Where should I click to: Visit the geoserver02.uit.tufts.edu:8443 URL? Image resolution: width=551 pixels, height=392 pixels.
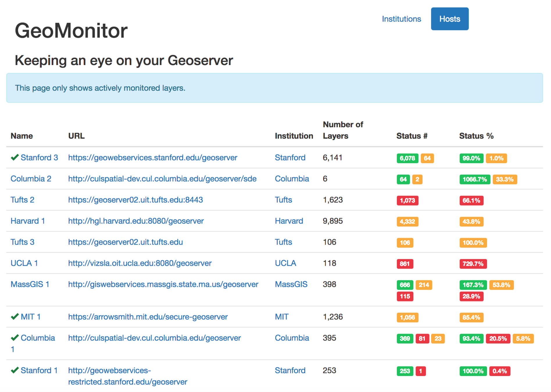(135, 200)
